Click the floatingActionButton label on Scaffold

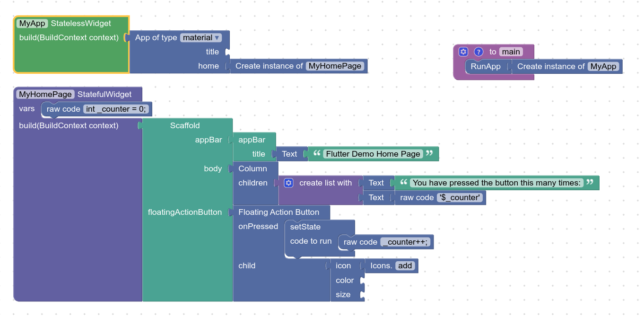pos(185,212)
